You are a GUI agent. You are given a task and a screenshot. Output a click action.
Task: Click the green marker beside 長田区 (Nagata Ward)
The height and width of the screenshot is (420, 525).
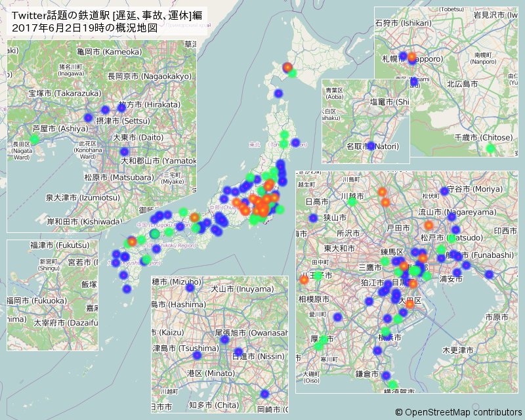point(34,139)
